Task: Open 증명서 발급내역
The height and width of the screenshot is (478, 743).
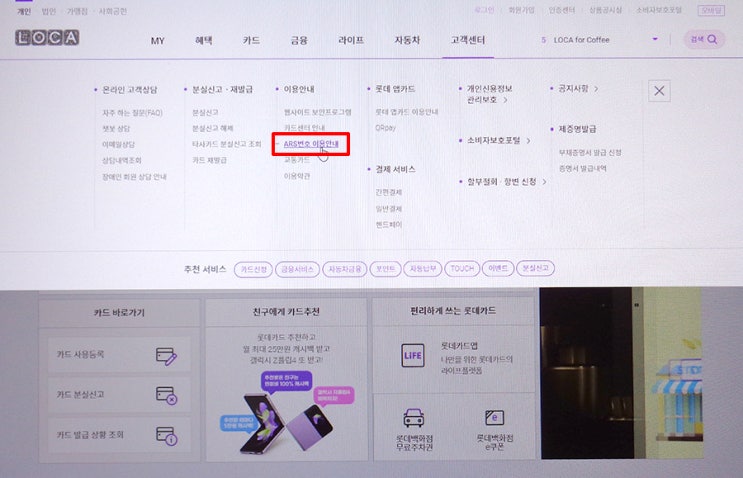Action: pos(582,168)
